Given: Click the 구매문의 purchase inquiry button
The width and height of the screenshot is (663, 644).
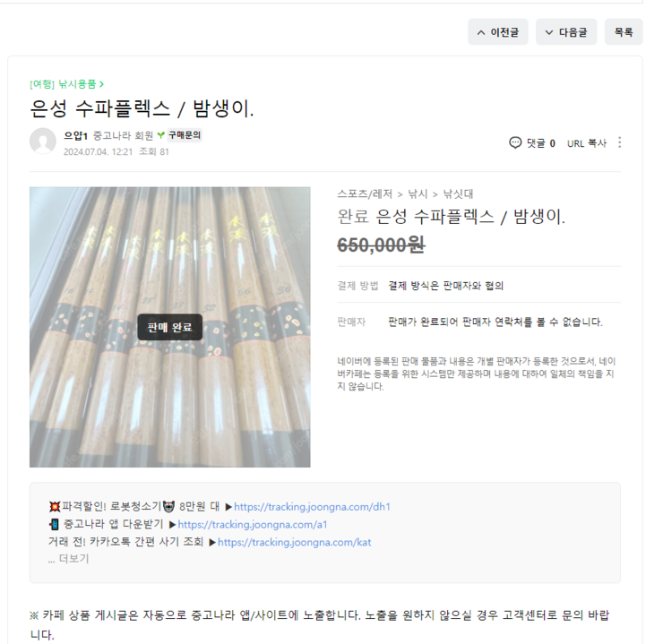Looking at the screenshot, I should (185, 135).
